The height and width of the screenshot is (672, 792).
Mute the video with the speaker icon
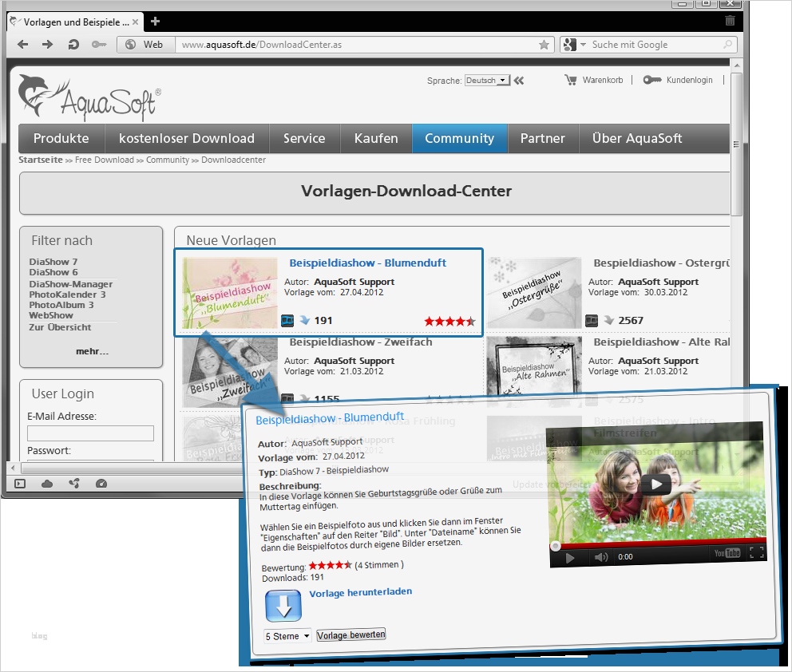point(600,557)
